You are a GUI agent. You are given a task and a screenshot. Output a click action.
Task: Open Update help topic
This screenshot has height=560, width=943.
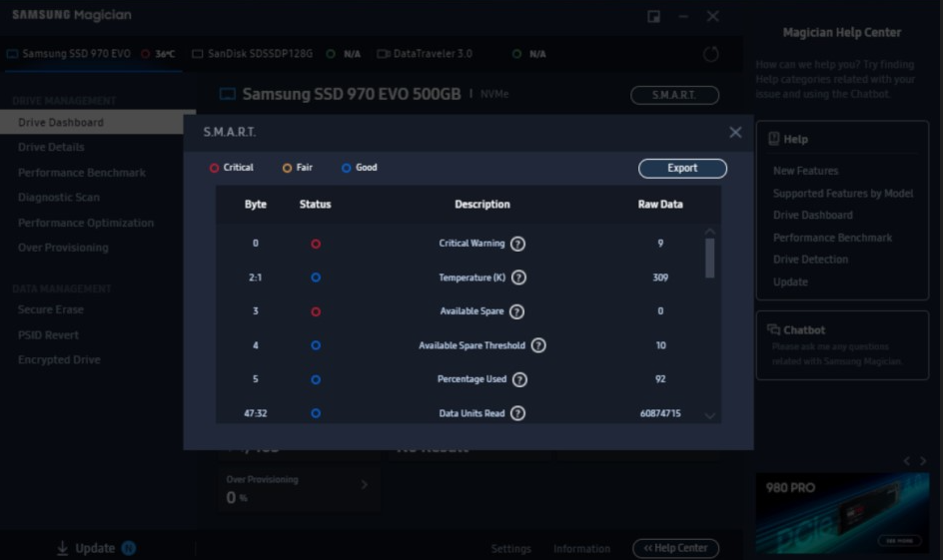(790, 282)
